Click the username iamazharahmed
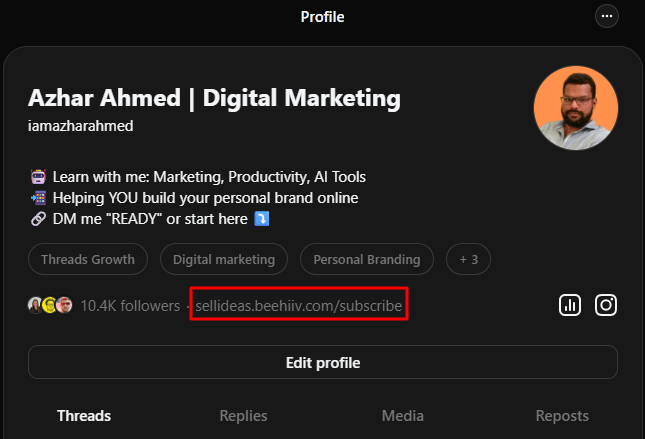Viewport: 645px width, 439px height. coord(81,126)
